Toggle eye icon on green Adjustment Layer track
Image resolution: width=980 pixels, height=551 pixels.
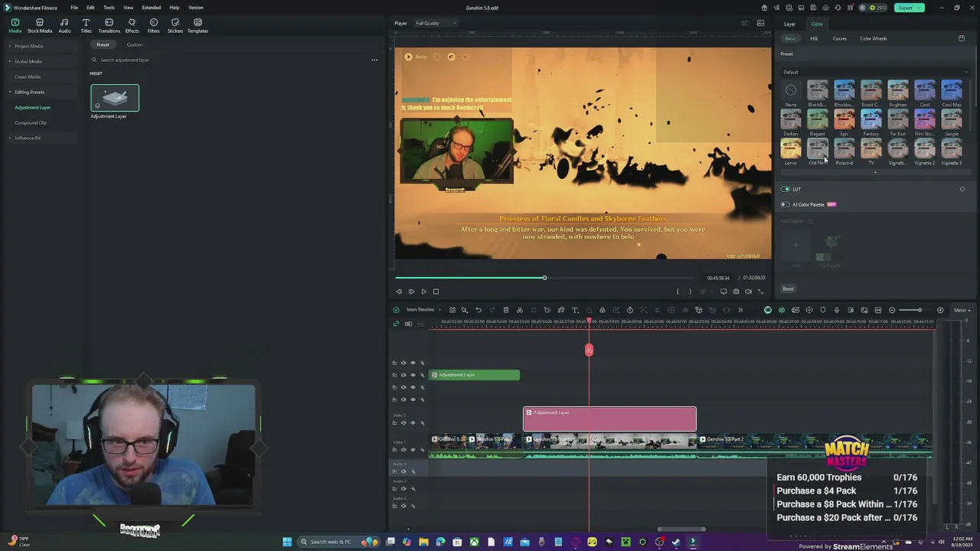pos(413,375)
